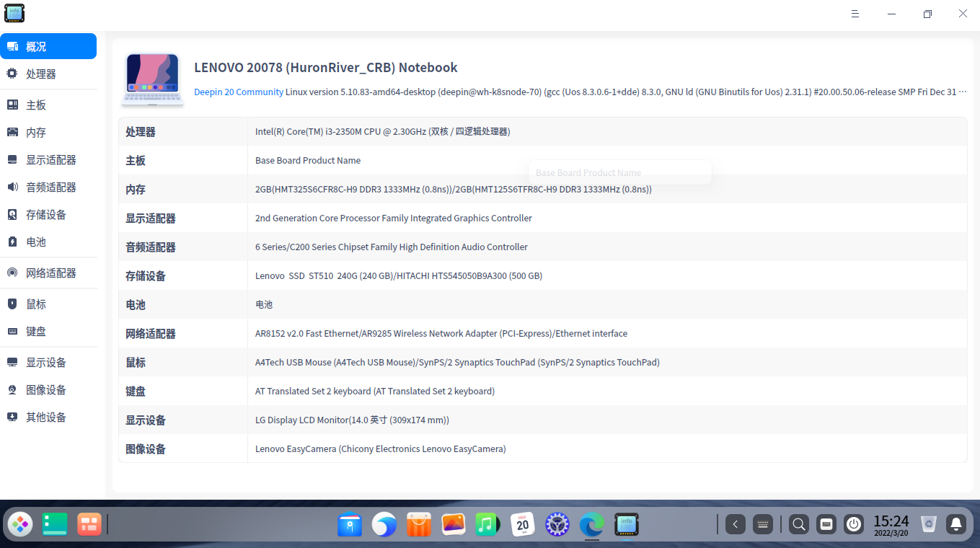This screenshot has width=980, height=548.
Task: Open the 电池 battery icon in sidebar
Action: coord(12,242)
